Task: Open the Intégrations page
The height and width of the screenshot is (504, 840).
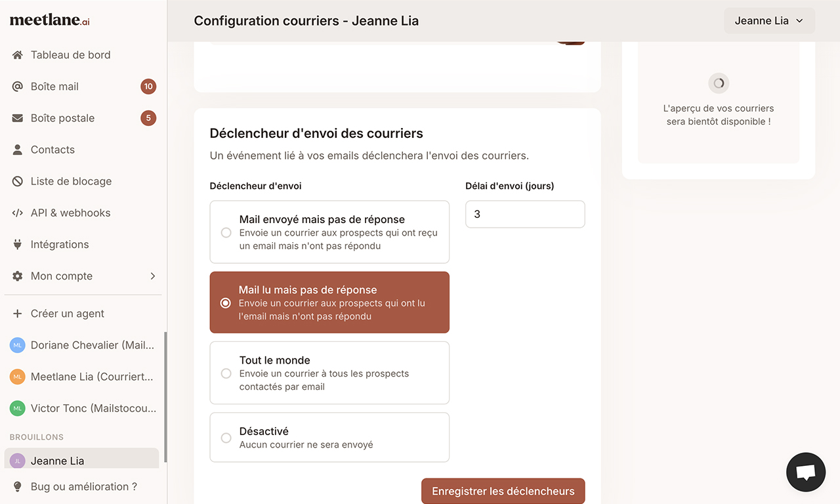Action: tap(60, 243)
